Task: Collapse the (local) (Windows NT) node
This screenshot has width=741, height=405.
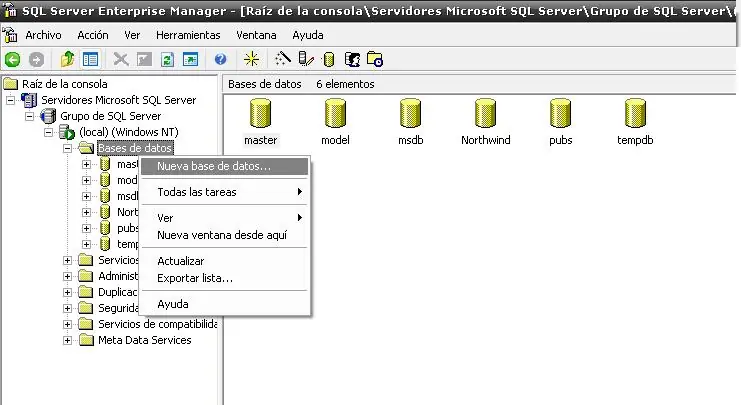Action: pos(48,132)
